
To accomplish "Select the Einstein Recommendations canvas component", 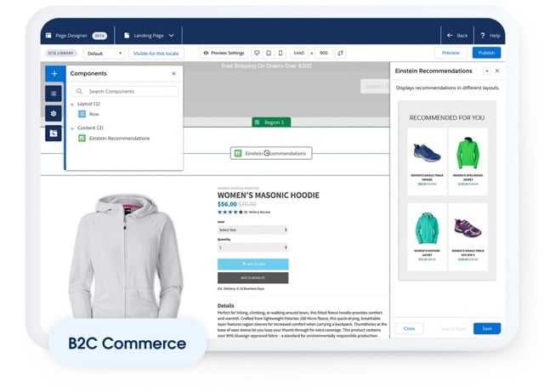I will [x=271, y=153].
